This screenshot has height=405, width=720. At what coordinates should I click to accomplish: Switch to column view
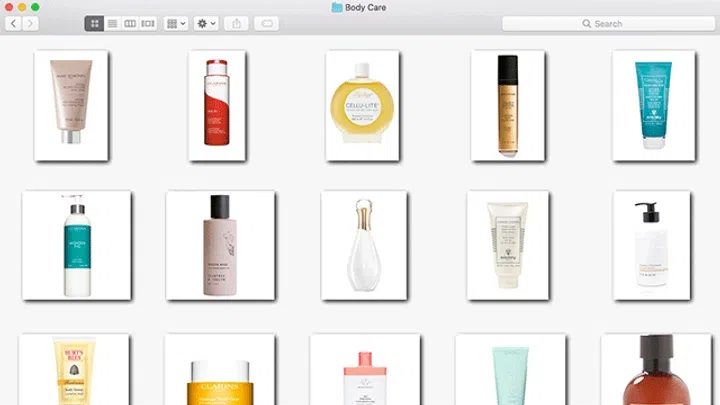(x=130, y=23)
